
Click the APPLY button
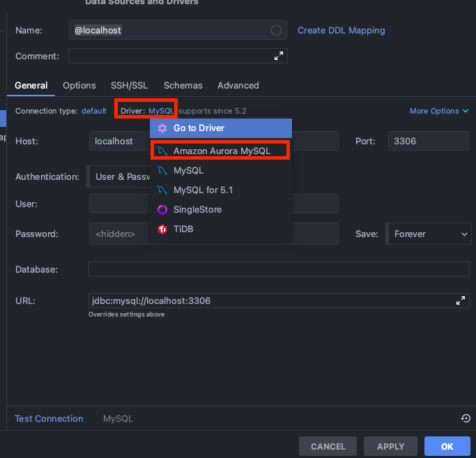point(390,446)
